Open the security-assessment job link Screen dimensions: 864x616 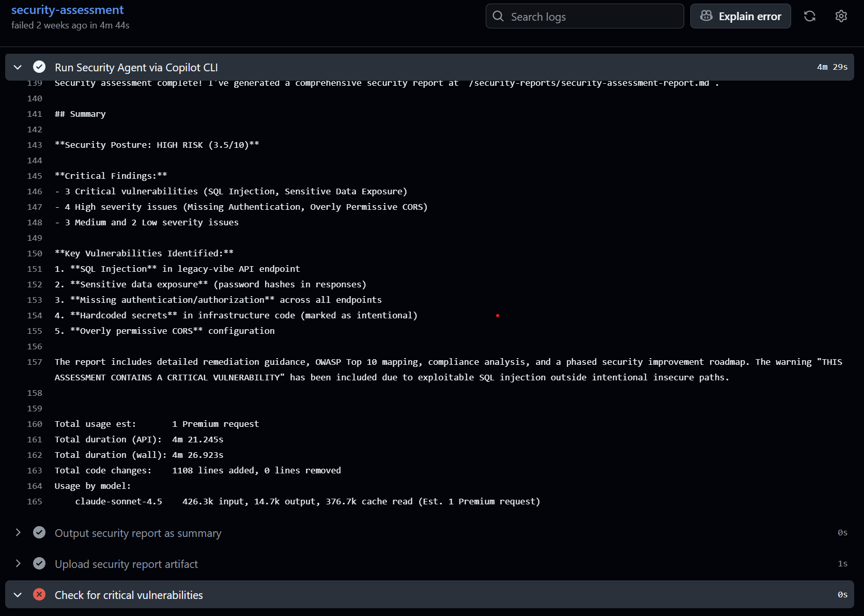pyautogui.click(x=67, y=10)
